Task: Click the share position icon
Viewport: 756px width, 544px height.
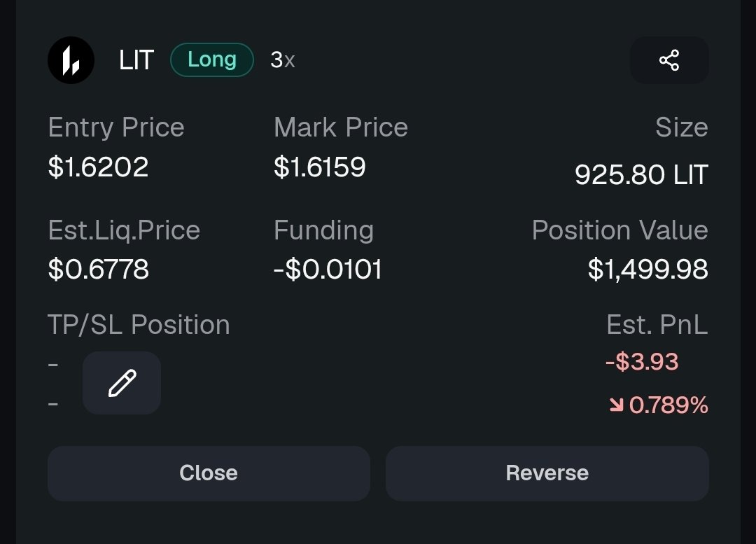Action: (x=669, y=60)
